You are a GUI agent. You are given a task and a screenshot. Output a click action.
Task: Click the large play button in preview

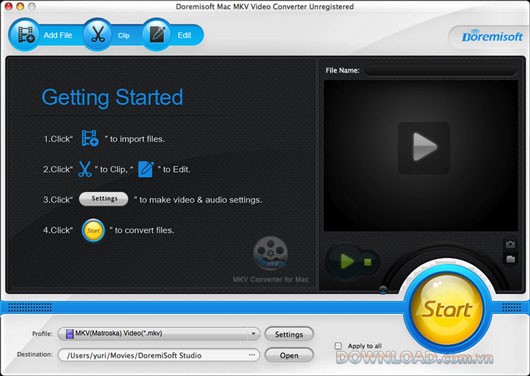click(x=424, y=147)
